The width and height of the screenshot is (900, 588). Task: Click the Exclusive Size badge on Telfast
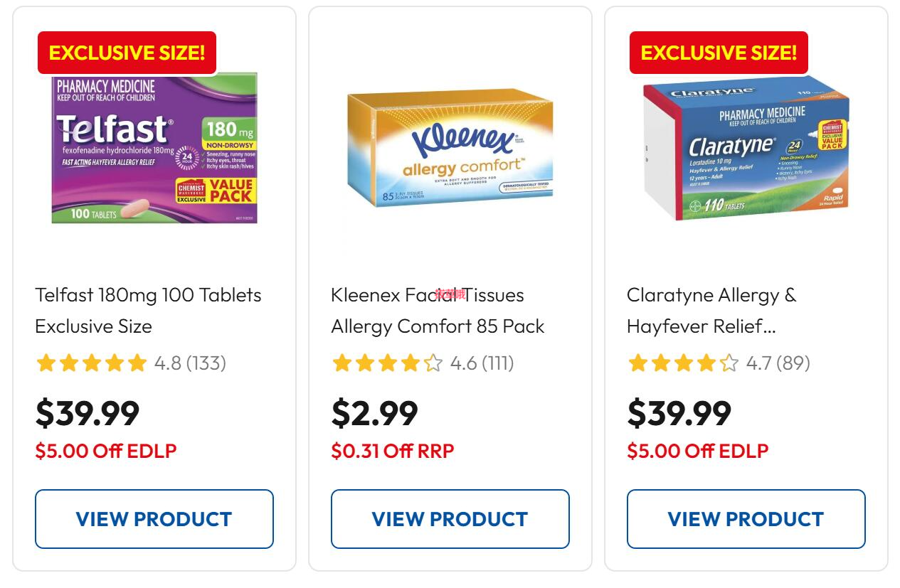[x=127, y=53]
